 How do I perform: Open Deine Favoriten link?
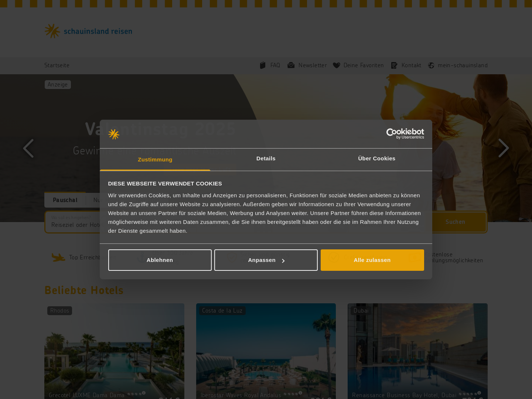click(x=364, y=65)
